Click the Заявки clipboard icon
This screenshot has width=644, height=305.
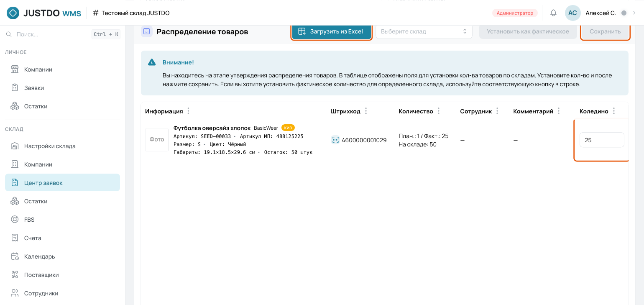pyautogui.click(x=15, y=88)
